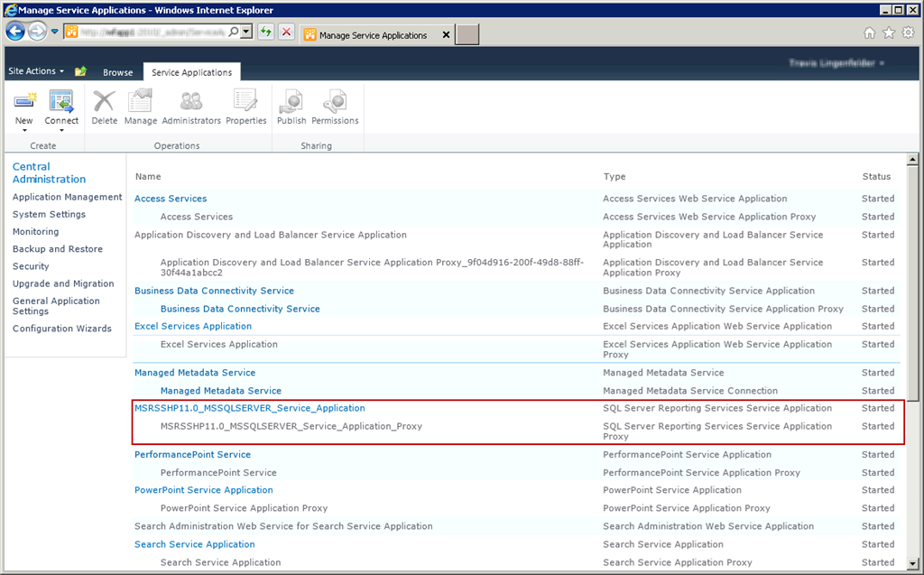The height and width of the screenshot is (575, 924).
Task: Click the vertical scrollbar thumb
Action: 912,283
